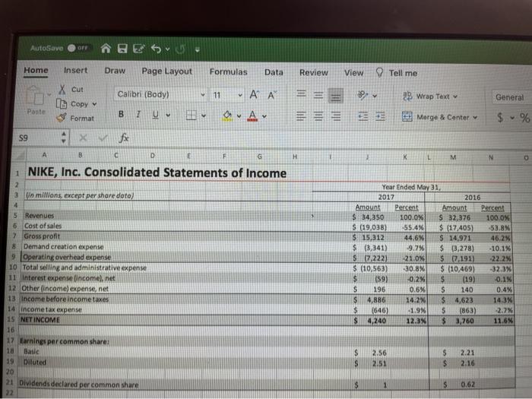
Task: Click the Tell me search box
Action: (397, 73)
